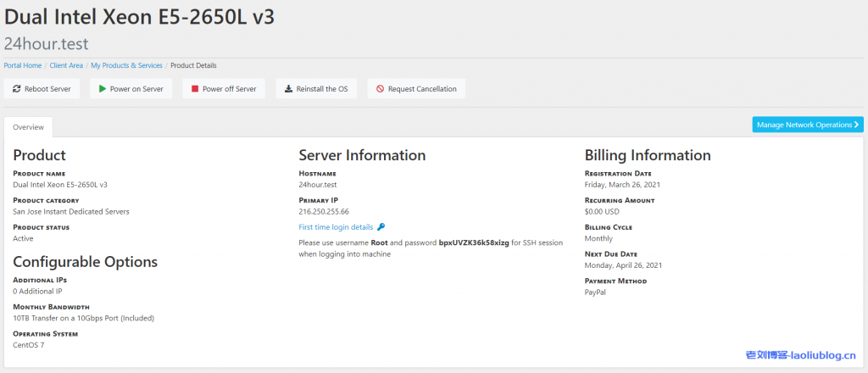Click the green play icon for Power on

103,89
